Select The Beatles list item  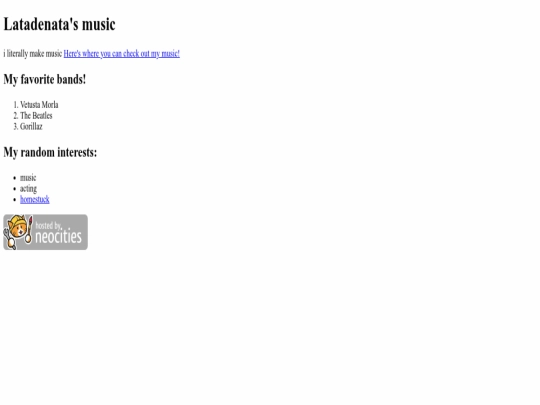point(36,116)
